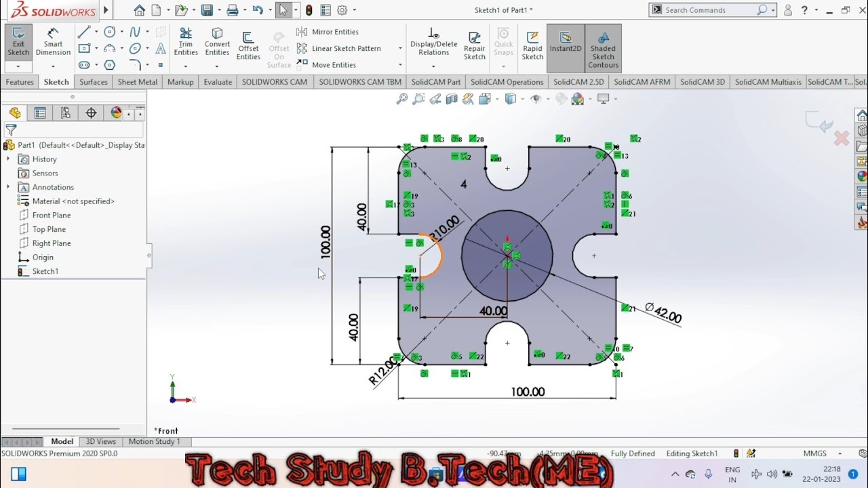This screenshot has height=488, width=868.
Task: Open Exit Sketch dropdown arrow
Action: pyautogui.click(x=18, y=66)
